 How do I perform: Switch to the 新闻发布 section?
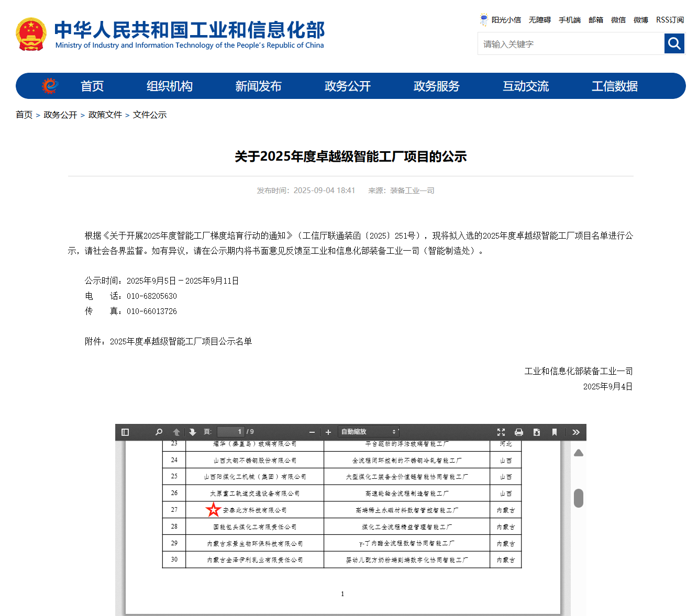259,86
